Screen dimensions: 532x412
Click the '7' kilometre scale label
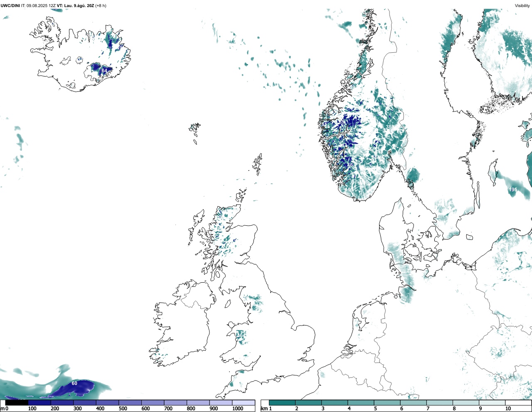click(x=428, y=409)
